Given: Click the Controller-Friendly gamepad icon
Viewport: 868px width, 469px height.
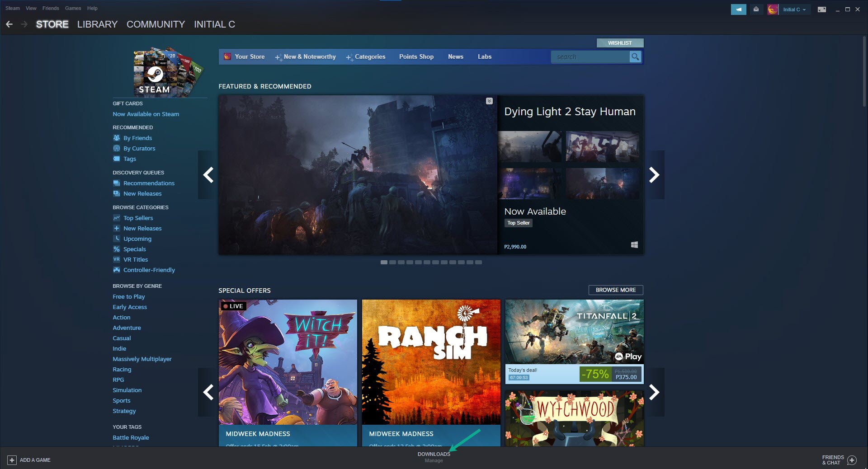Looking at the screenshot, I should pyautogui.click(x=117, y=270).
